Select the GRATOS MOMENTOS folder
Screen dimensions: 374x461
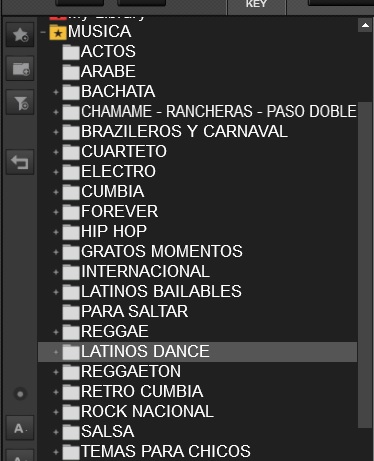coord(162,251)
